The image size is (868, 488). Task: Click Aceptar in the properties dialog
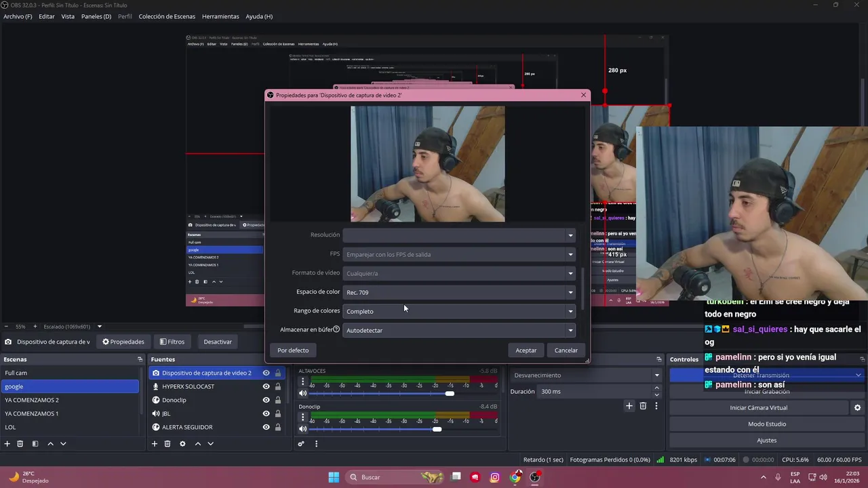click(x=526, y=350)
